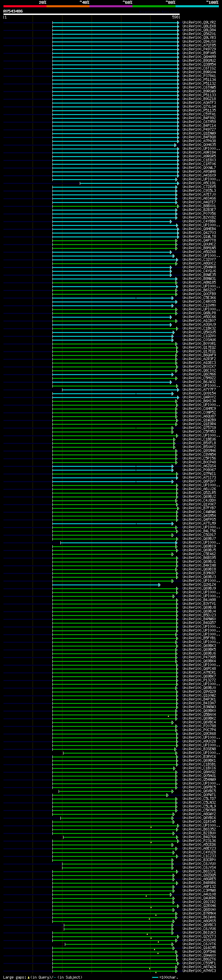Select label UniRef100_C6THW5
222x980 pixels.
click(x=199, y=88)
